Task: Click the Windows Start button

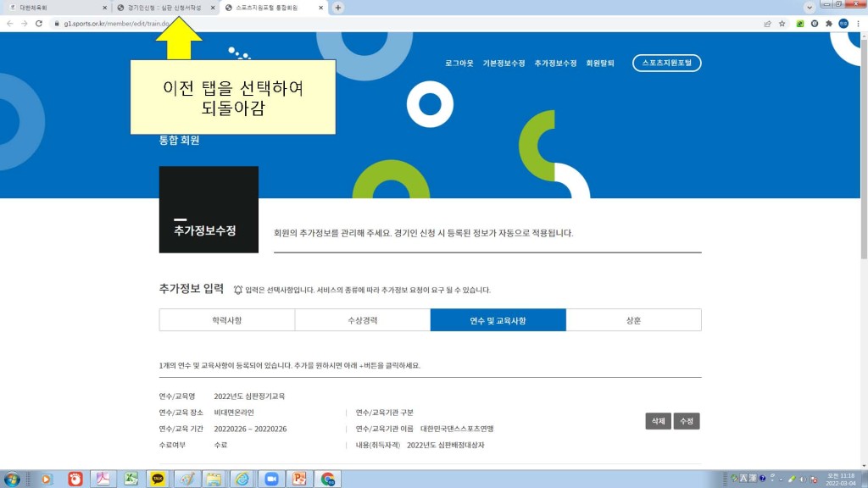Action: (14, 479)
